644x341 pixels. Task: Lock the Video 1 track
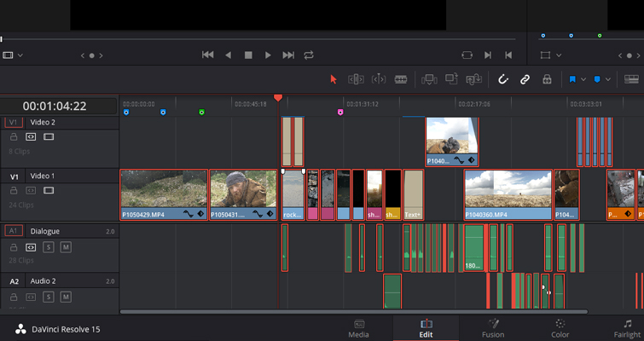tap(14, 190)
